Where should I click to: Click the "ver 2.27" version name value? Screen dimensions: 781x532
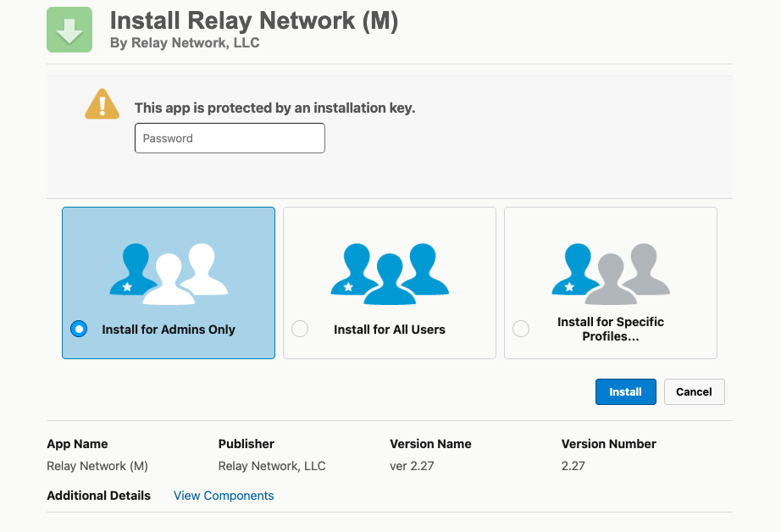(412, 466)
